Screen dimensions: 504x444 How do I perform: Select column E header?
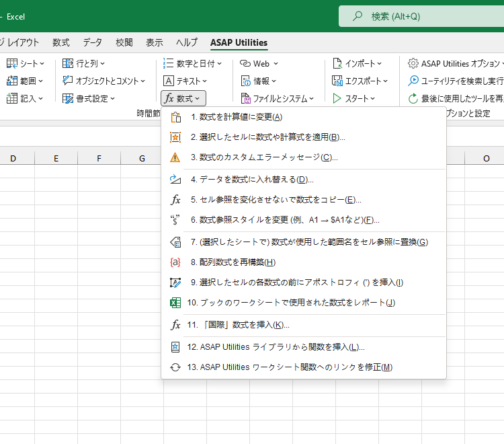tap(56, 159)
